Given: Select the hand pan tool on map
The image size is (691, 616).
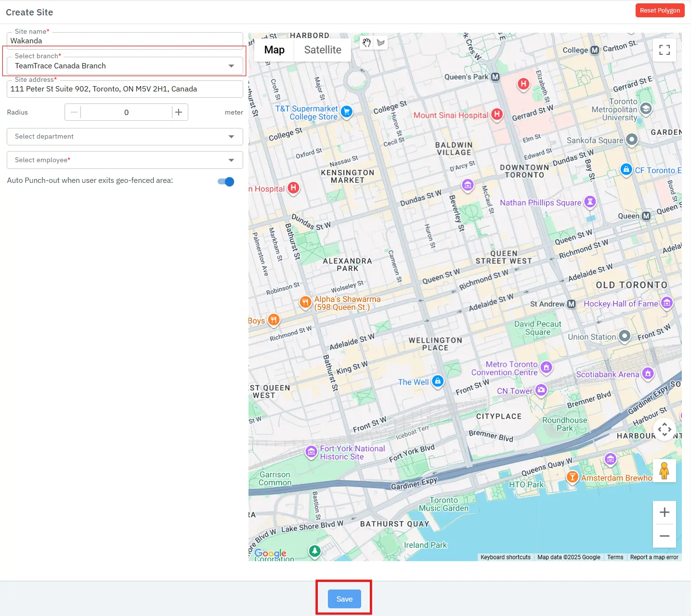Looking at the screenshot, I should pos(367,43).
